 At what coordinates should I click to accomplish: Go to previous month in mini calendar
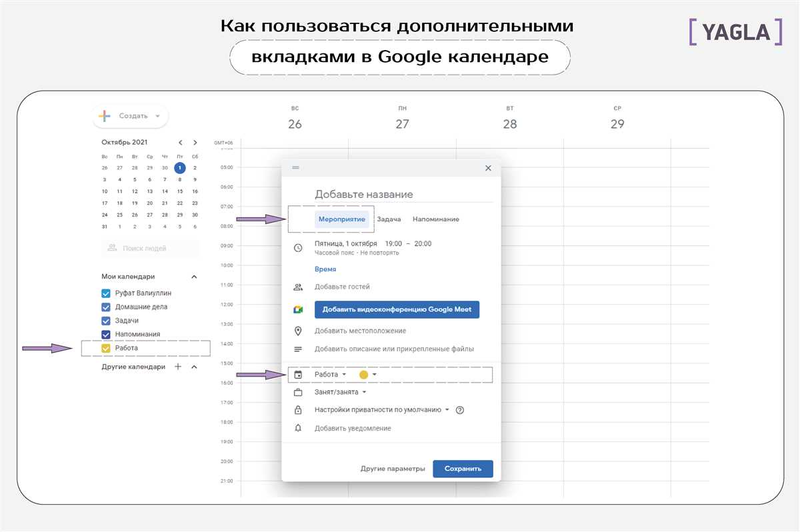pyautogui.click(x=180, y=142)
